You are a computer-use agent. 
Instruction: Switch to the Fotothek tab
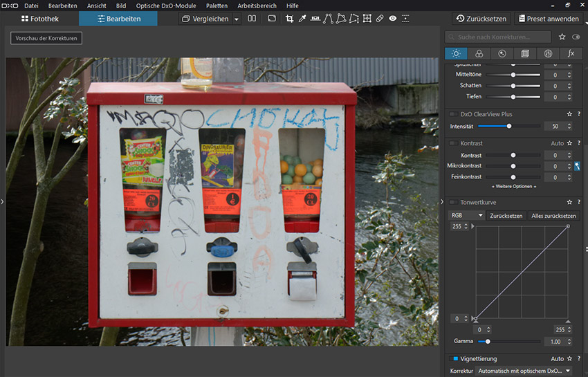tap(39, 19)
